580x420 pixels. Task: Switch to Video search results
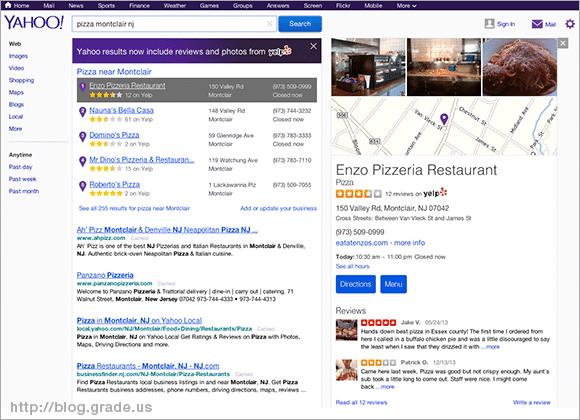click(16, 68)
